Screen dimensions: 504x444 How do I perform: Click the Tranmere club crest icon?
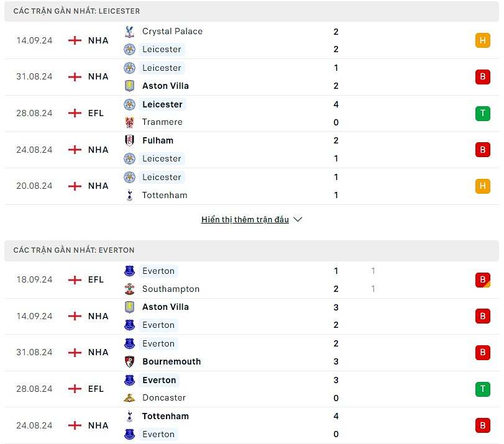coord(129,122)
